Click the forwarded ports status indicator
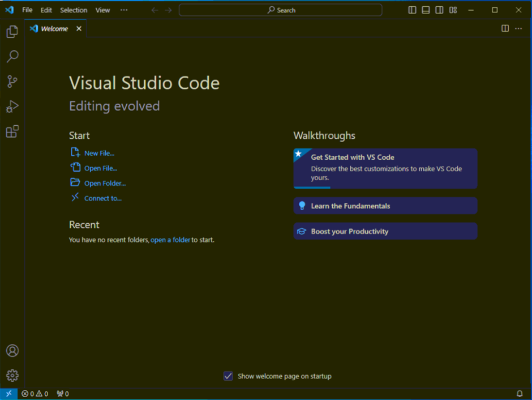Screen dimensions: 532x400 click(63, 394)
